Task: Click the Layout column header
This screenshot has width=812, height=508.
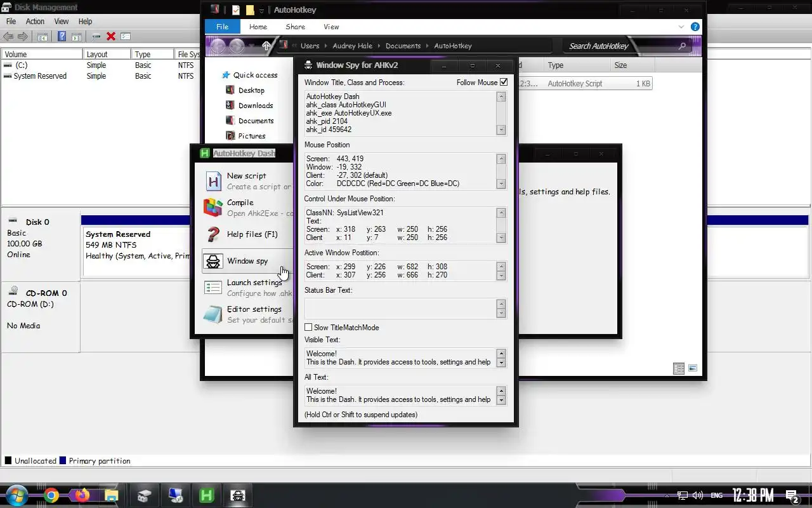Action: pos(107,55)
